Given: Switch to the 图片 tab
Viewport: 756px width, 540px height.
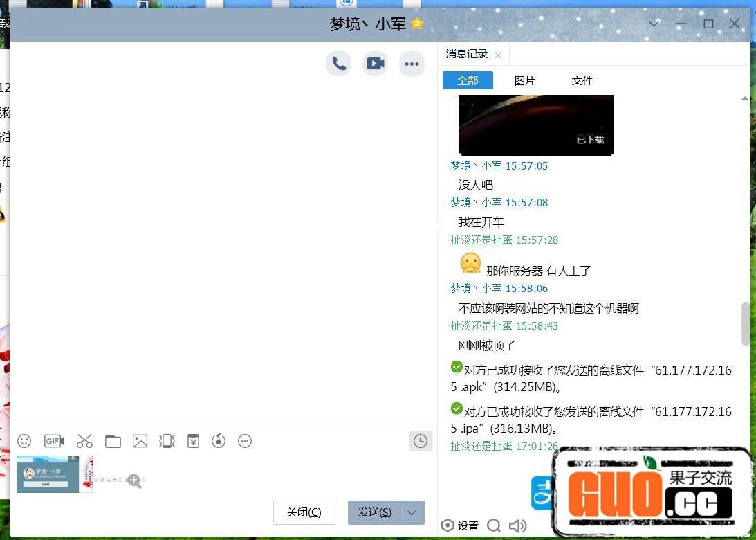Looking at the screenshot, I should (x=525, y=81).
